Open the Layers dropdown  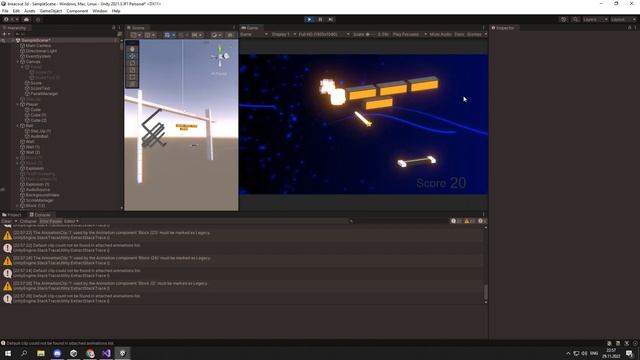point(595,19)
